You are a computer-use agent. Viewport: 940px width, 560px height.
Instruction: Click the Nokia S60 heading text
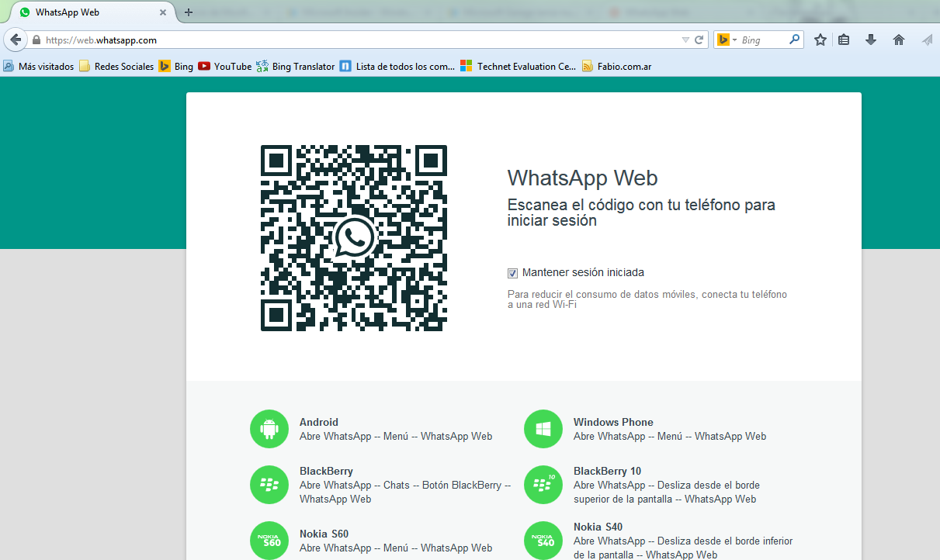click(x=324, y=534)
